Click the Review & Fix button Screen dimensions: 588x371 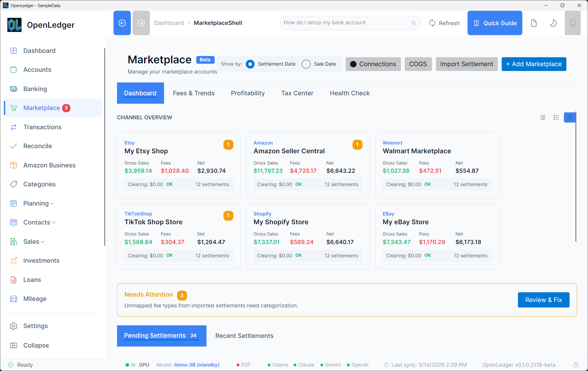543,300
